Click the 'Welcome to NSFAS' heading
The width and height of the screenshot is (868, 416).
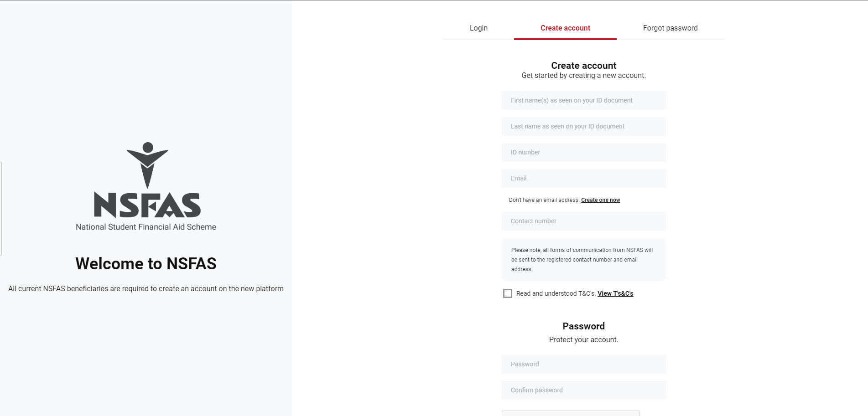point(146,263)
